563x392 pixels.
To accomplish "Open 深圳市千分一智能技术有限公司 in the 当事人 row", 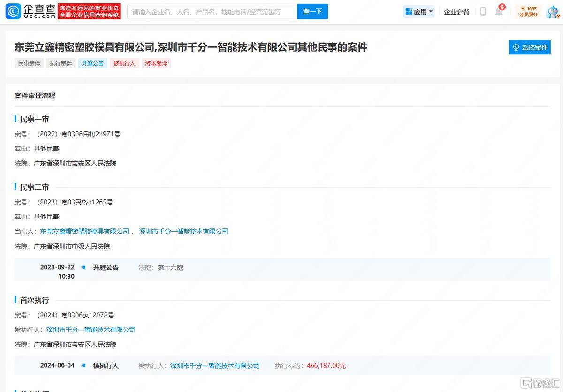I will pyautogui.click(x=184, y=231).
